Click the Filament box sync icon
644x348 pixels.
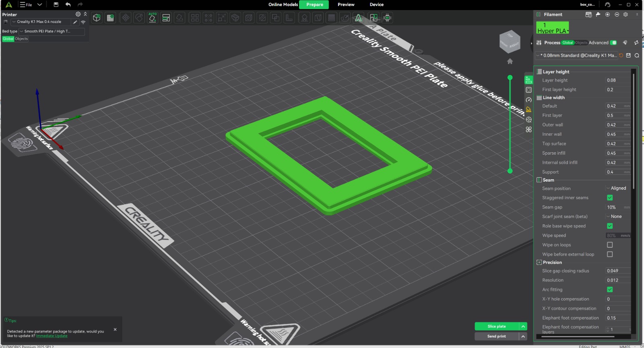pos(588,14)
